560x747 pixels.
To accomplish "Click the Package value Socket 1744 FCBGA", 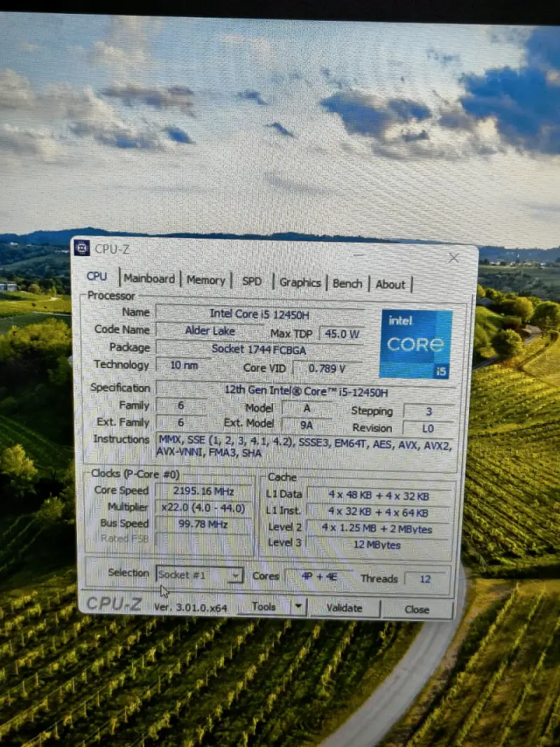I will (260, 349).
